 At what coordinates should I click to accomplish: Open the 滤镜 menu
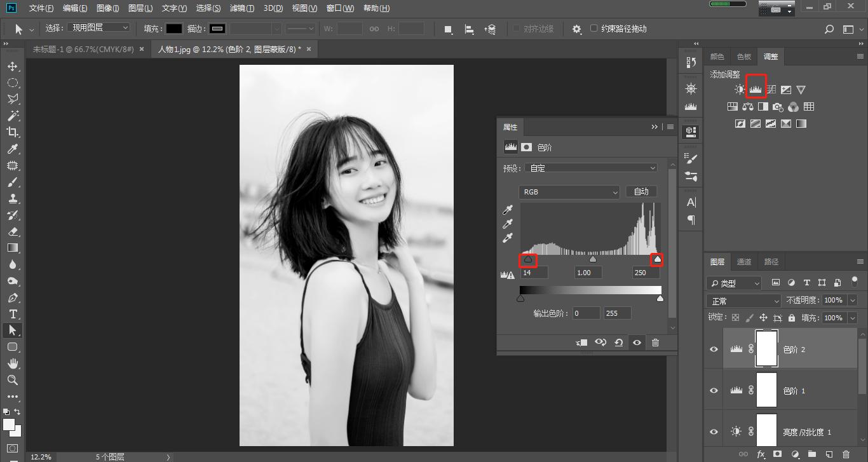coord(241,8)
